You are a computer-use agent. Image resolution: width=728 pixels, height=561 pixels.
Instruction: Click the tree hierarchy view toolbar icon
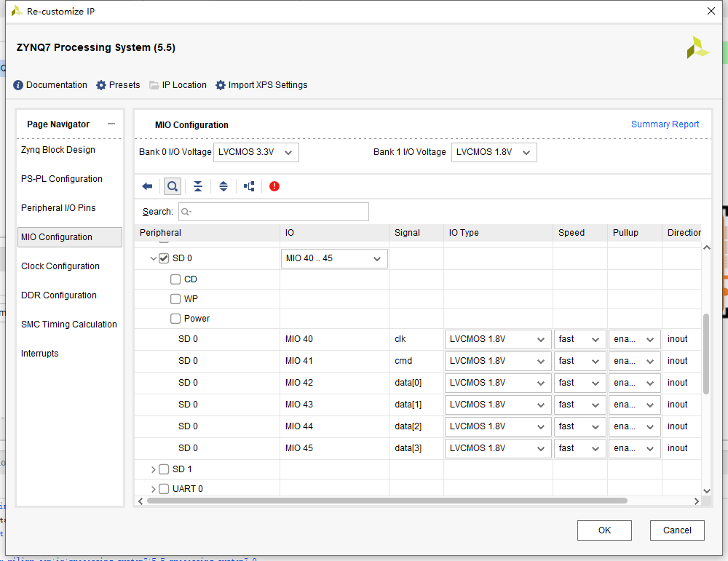[249, 186]
